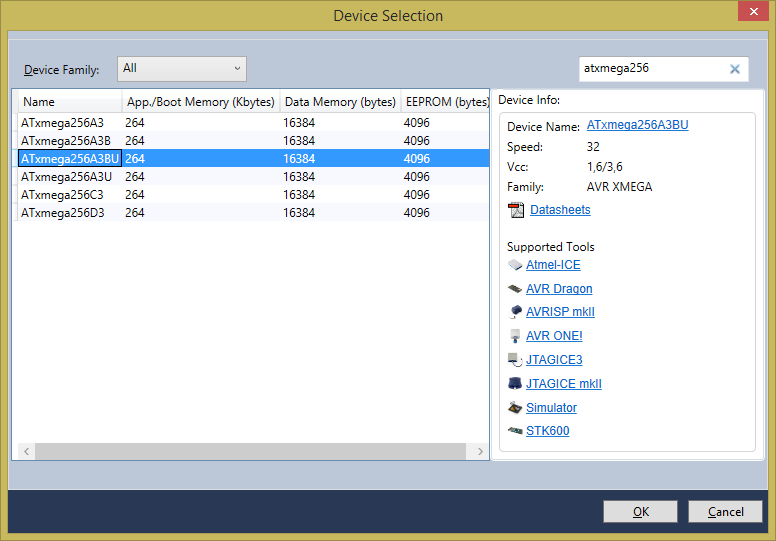Image resolution: width=776 pixels, height=541 pixels.
Task: Click the Datasheets PDF icon
Action: (x=516, y=210)
